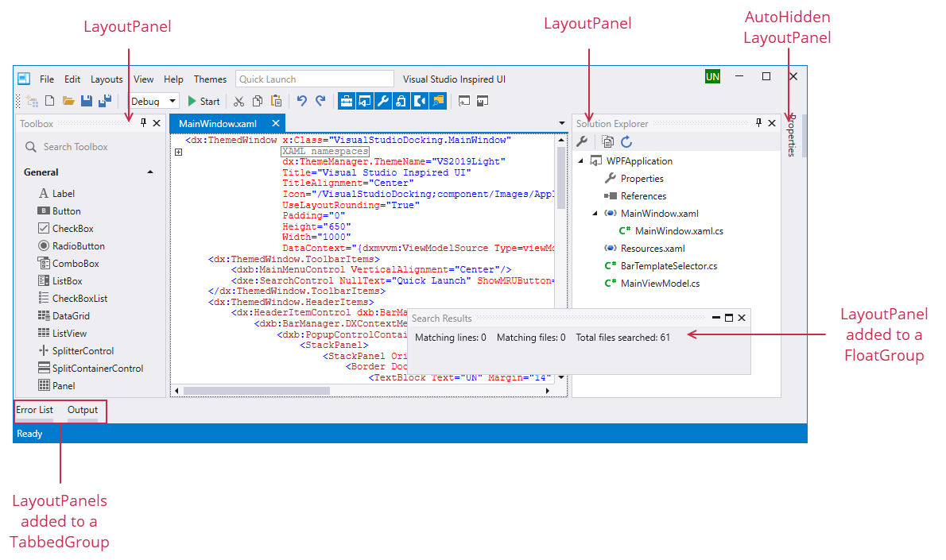Open the View menu

click(144, 79)
